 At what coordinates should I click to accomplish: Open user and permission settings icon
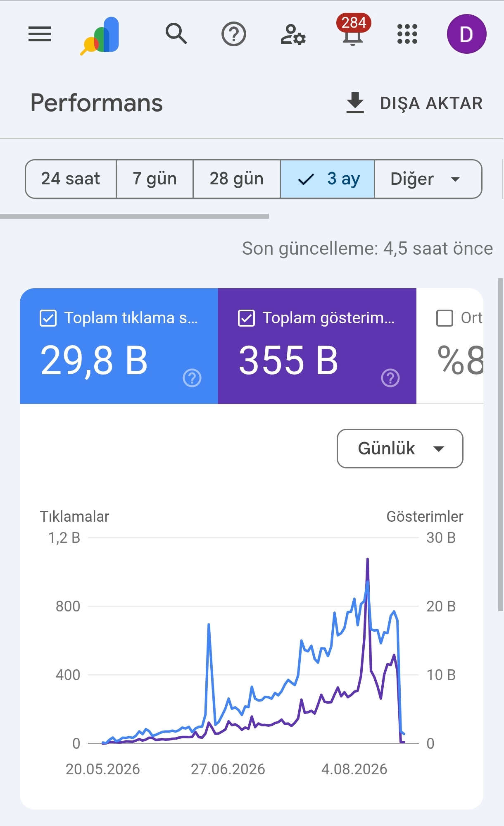[293, 34]
